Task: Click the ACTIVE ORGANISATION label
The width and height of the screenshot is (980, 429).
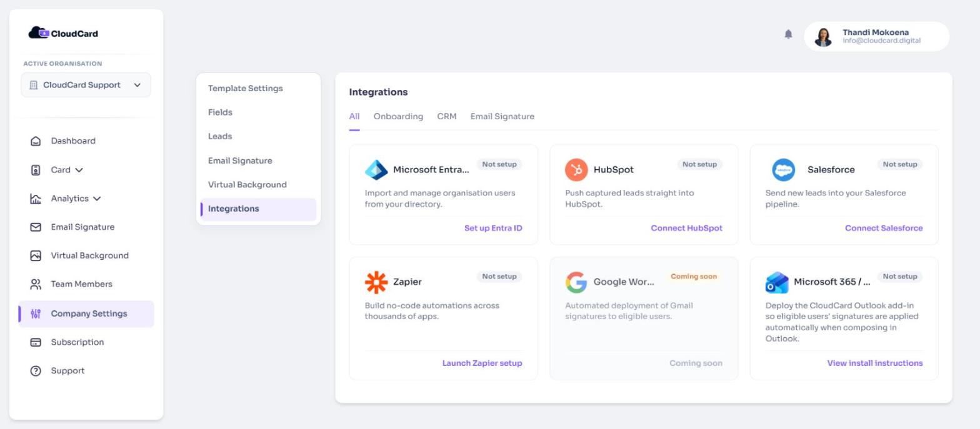Action: pyautogui.click(x=62, y=64)
